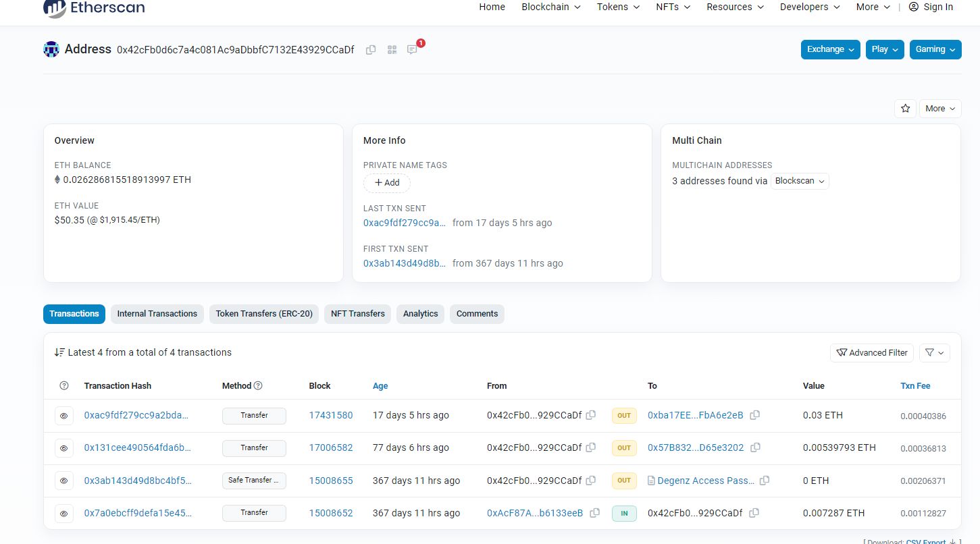
Task: Expand the NFTs menu
Action: click(x=673, y=7)
